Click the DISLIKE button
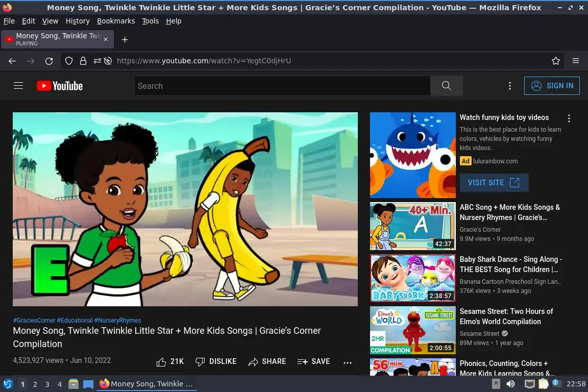The image size is (588, 392). [x=216, y=361]
